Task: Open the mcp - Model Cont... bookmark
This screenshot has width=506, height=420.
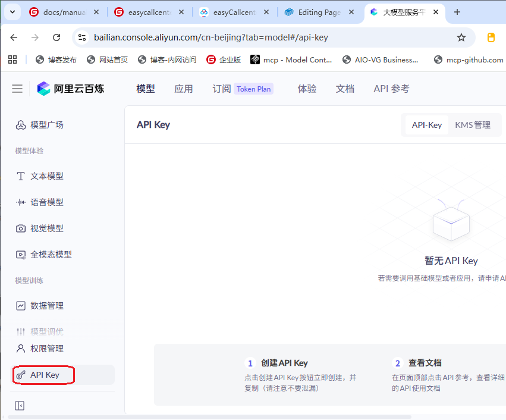Action: pyautogui.click(x=291, y=59)
